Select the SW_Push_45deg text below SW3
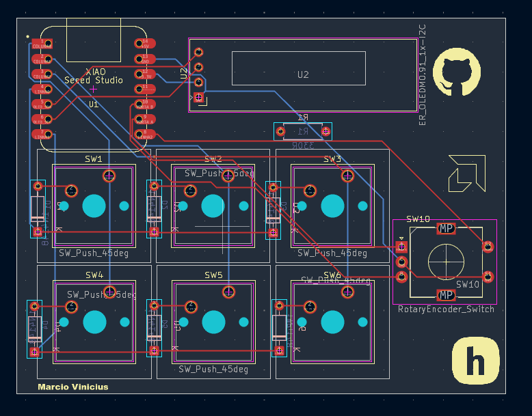 coord(332,253)
